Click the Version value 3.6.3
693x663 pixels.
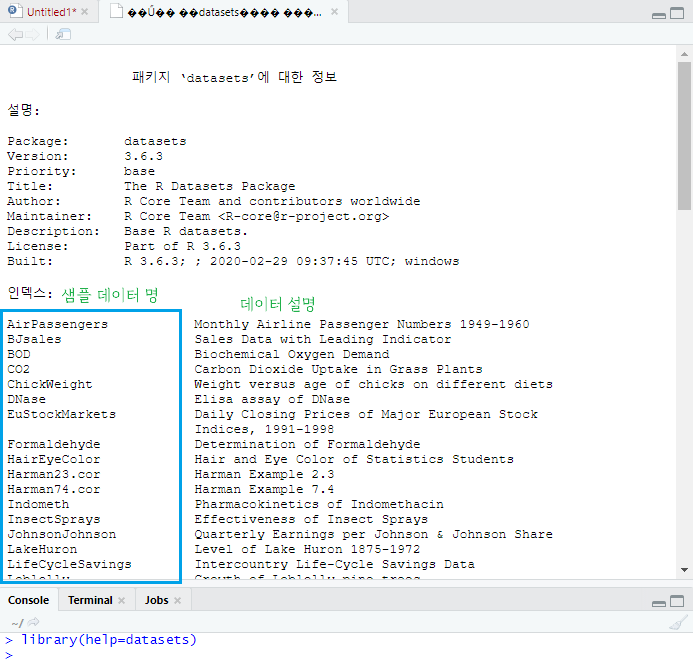(x=143, y=156)
